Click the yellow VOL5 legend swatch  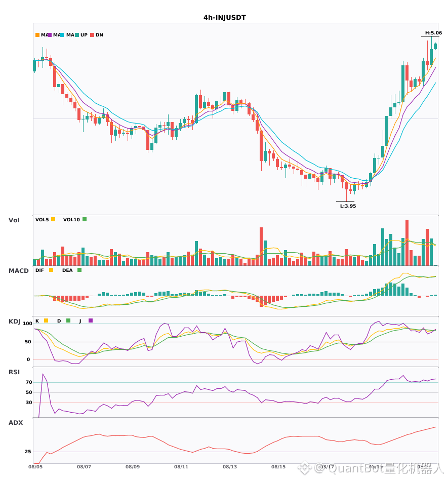click(53, 219)
